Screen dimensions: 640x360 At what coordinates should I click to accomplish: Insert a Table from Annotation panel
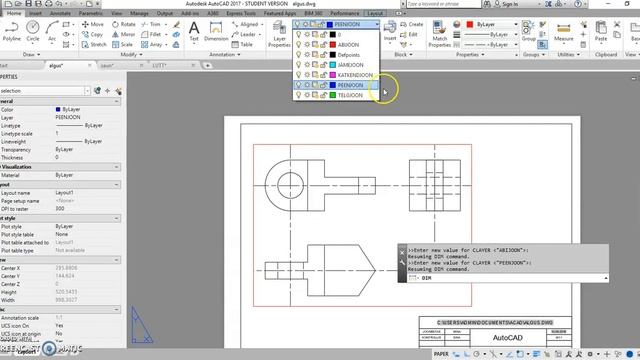tap(242, 44)
